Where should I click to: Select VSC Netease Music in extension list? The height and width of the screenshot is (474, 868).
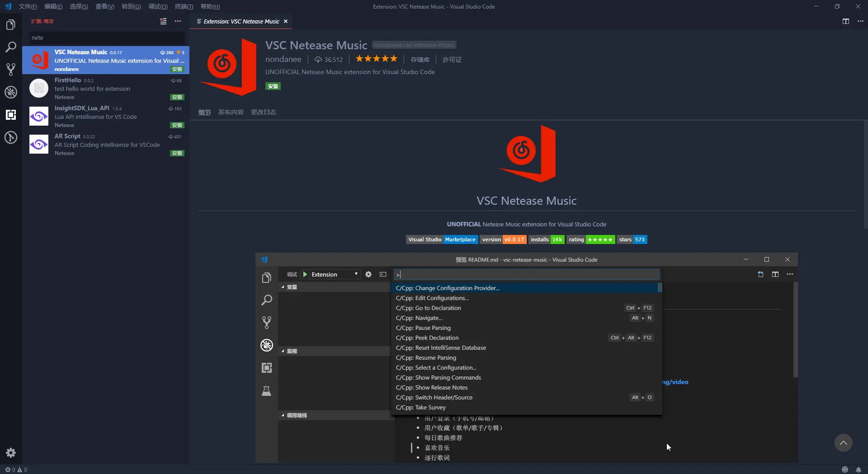click(x=106, y=60)
